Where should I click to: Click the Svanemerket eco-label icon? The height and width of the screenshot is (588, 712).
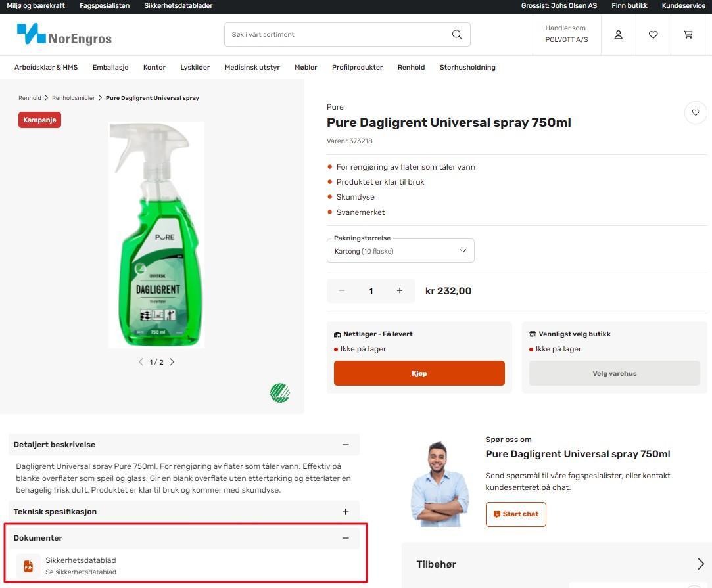[x=279, y=393]
